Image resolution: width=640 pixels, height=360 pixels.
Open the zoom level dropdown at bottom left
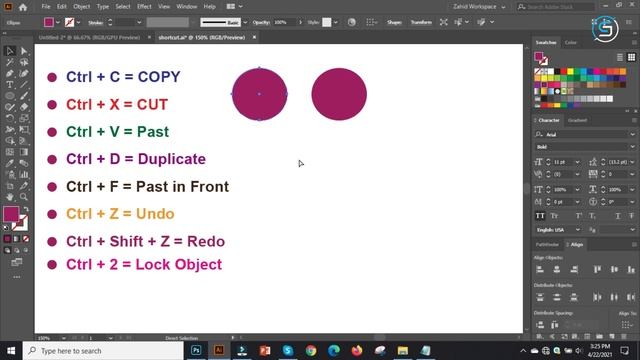click(64, 338)
